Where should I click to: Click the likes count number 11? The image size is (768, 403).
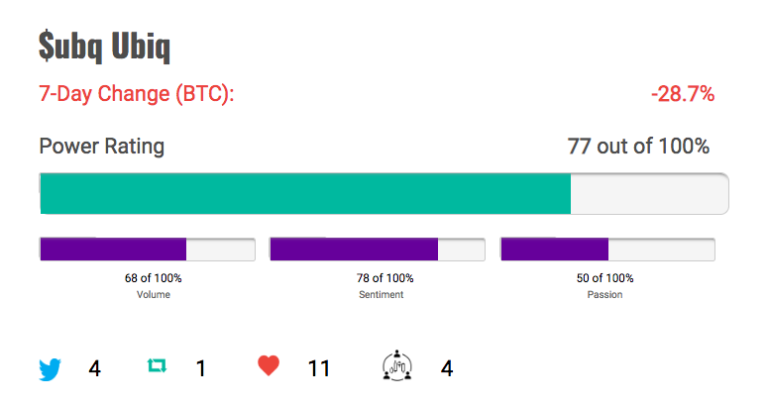319,368
